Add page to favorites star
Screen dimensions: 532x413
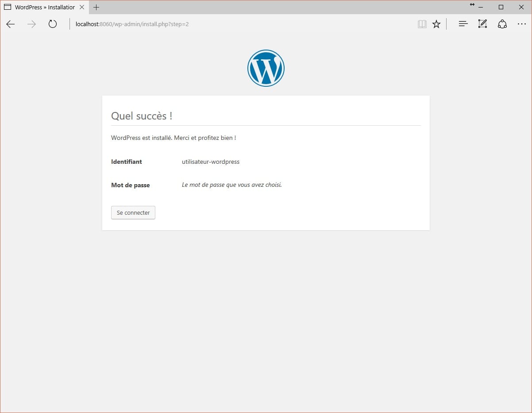coord(436,24)
